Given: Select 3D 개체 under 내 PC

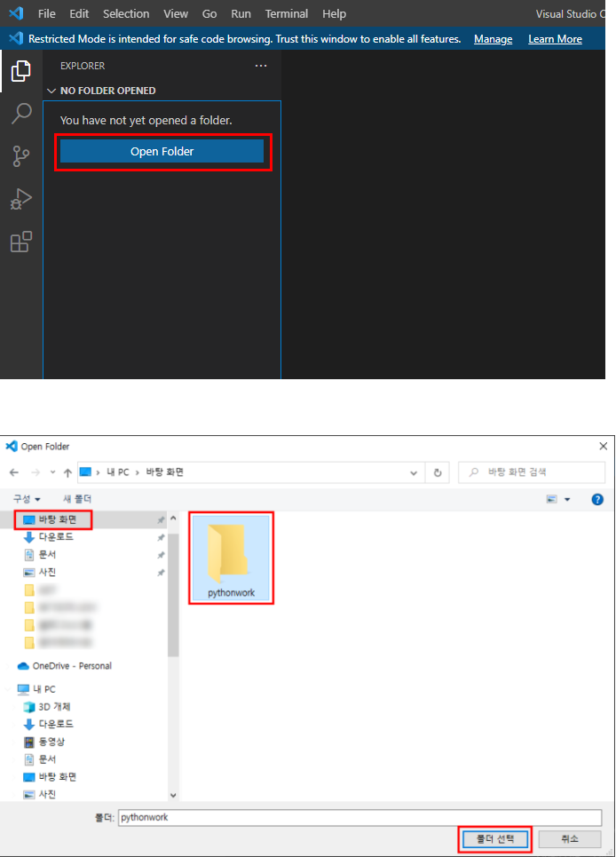Looking at the screenshot, I should 47,707.
